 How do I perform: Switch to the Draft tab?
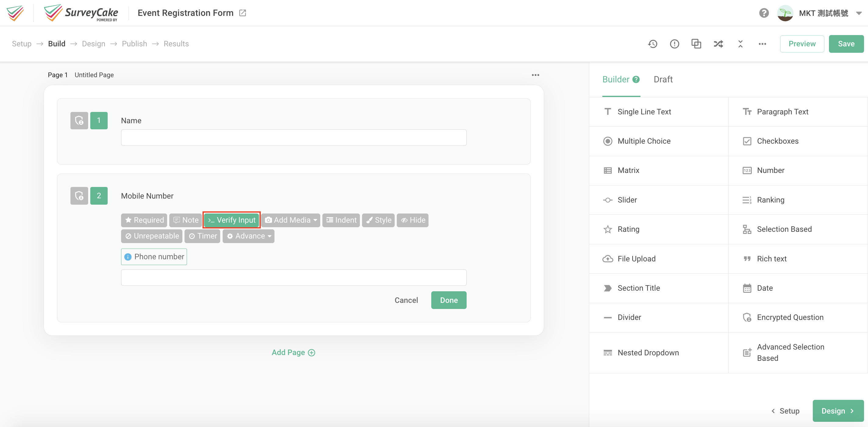click(663, 79)
